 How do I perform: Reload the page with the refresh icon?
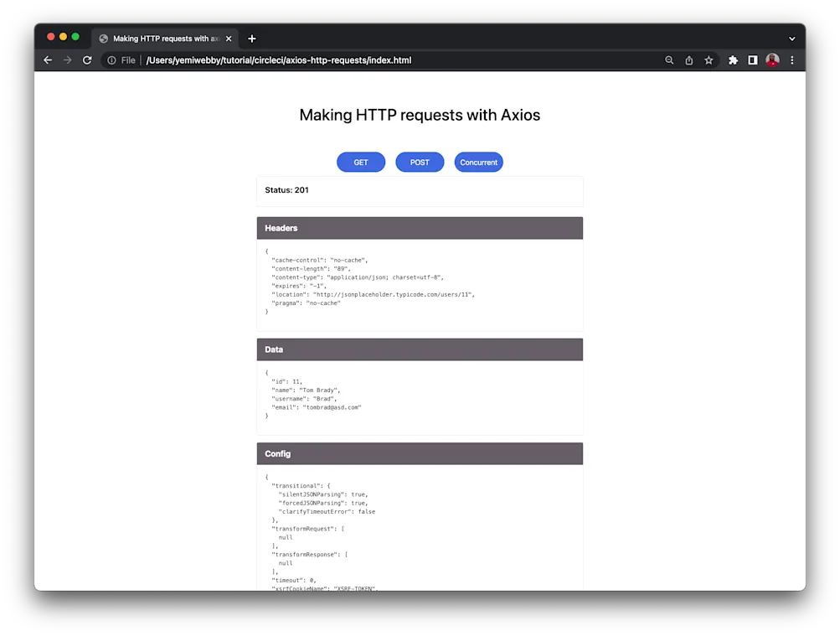tap(87, 60)
